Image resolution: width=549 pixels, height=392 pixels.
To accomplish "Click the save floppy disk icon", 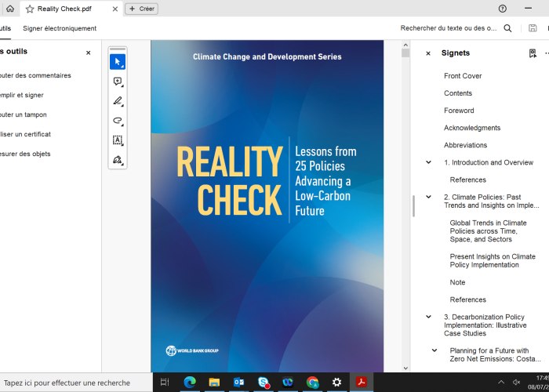I will coord(533,28).
